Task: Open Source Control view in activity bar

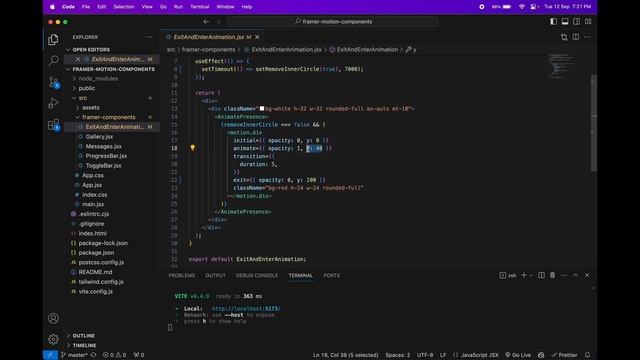Action: click(53, 82)
